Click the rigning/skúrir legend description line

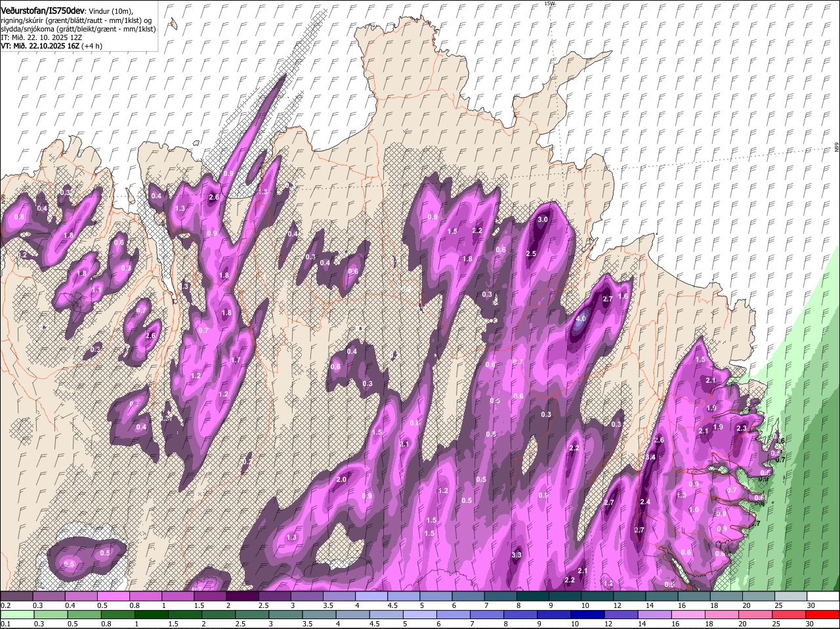[76, 20]
